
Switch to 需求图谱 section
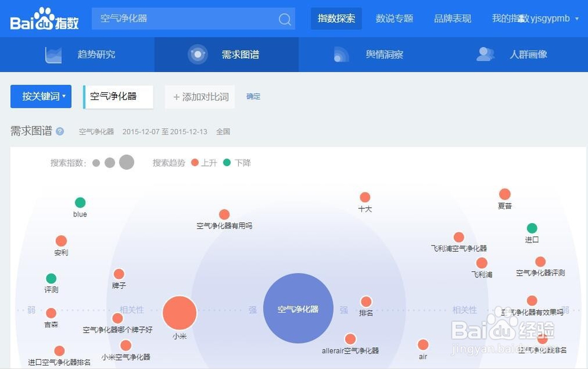pos(226,54)
